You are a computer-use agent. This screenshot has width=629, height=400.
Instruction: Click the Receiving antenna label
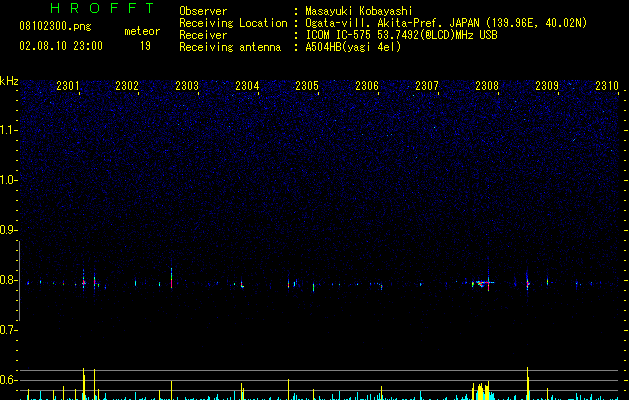coord(230,47)
